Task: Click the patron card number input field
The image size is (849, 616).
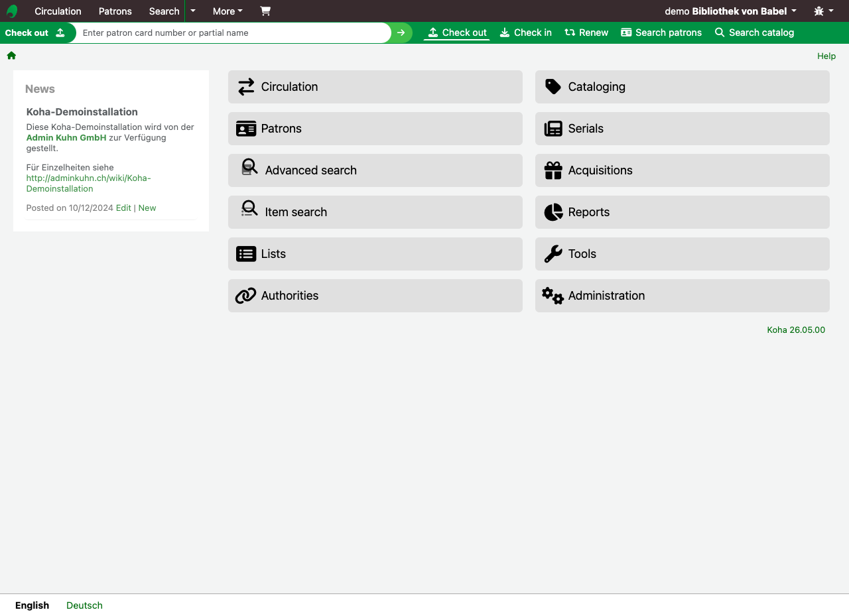Action: (x=234, y=32)
